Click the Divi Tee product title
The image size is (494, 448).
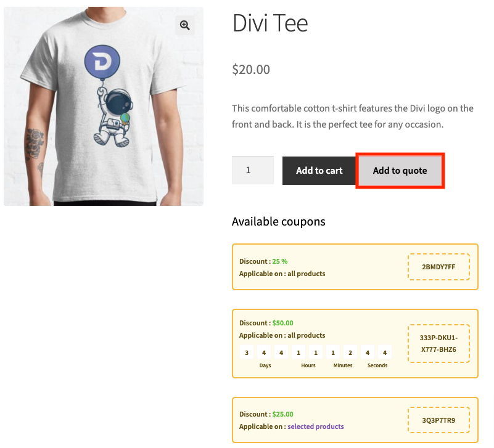[x=270, y=23]
